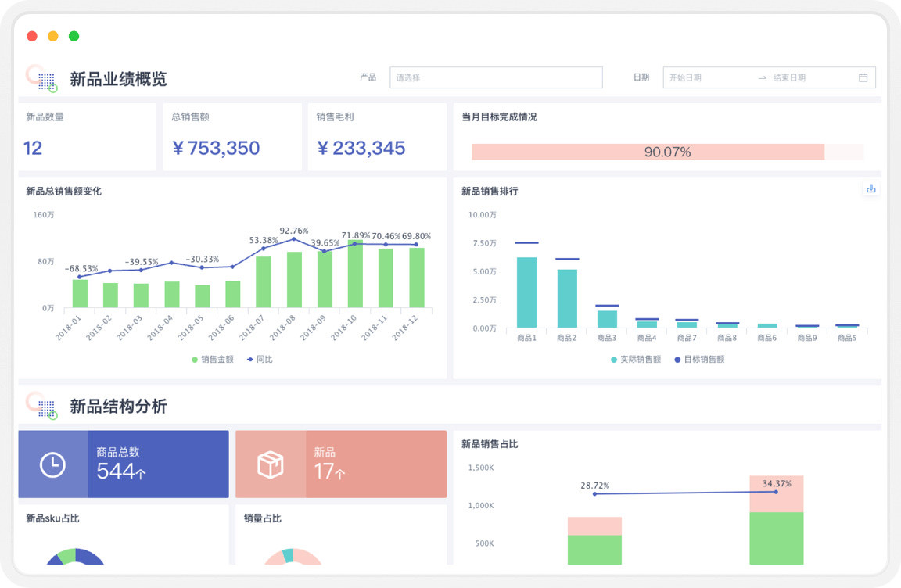
Task: Click the 2018-08 bar in sales chart
Action: [294, 279]
